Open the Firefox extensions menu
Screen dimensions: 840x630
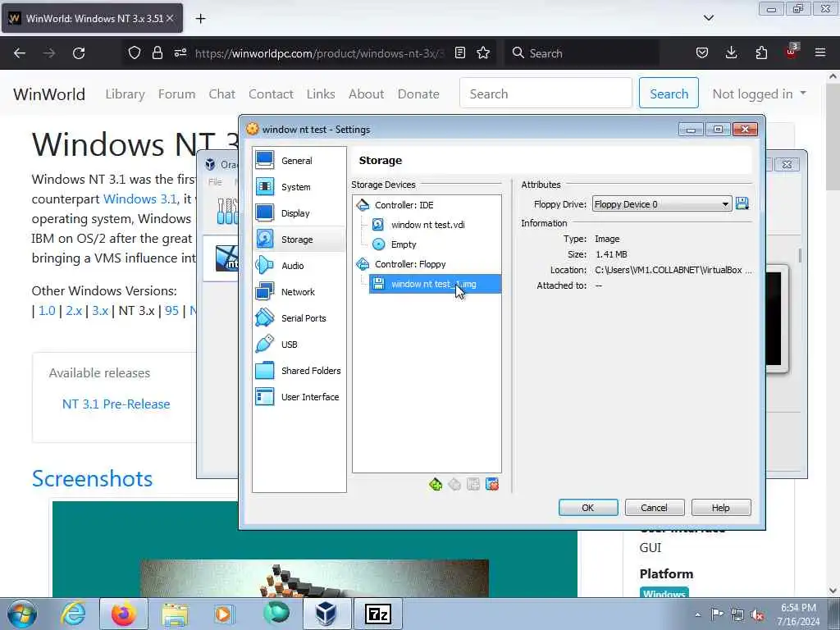761,53
